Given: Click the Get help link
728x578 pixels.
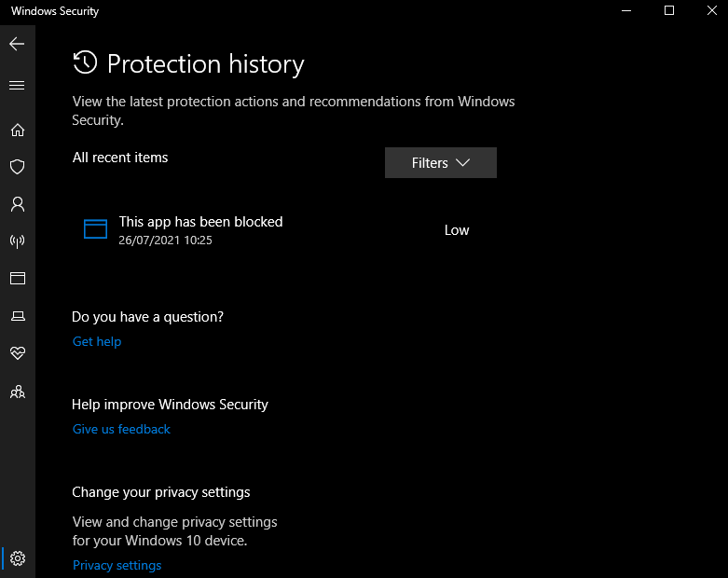Looking at the screenshot, I should click(97, 341).
